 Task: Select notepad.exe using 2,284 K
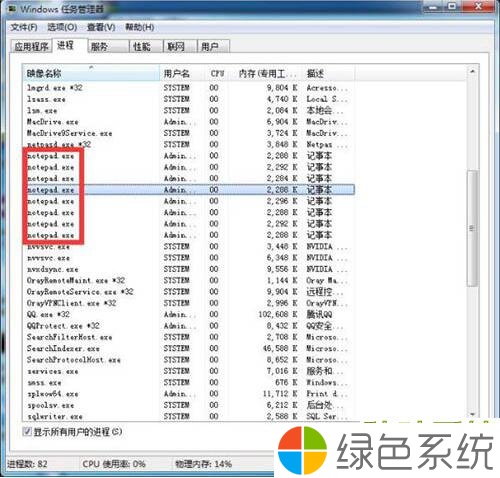pos(188,178)
